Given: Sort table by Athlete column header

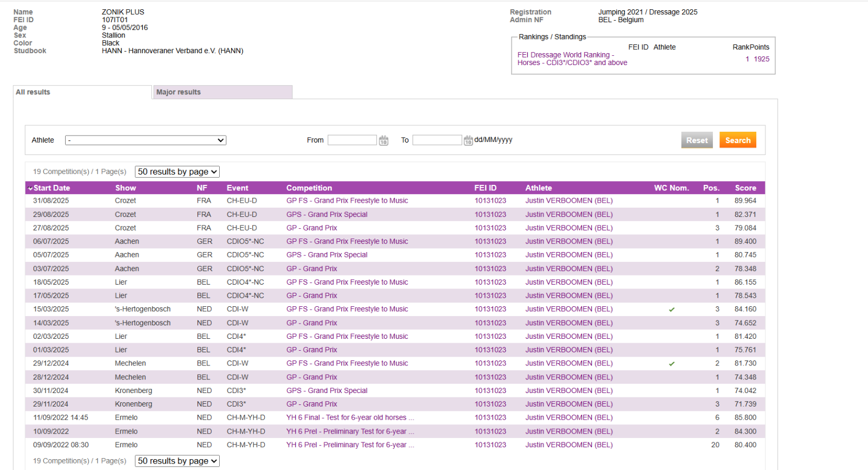Looking at the screenshot, I should coord(539,188).
